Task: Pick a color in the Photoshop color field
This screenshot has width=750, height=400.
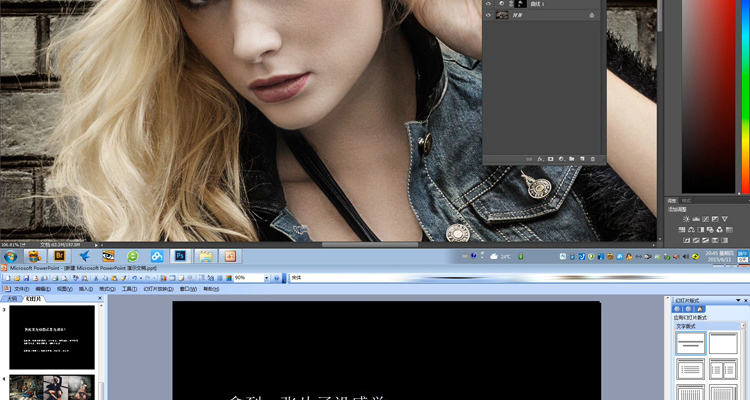Action: (x=708, y=96)
